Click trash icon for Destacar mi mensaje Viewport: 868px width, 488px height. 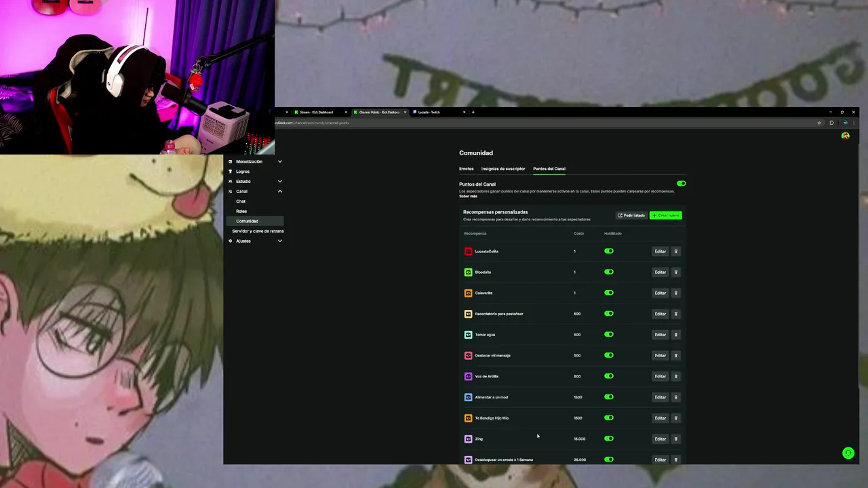tap(675, 356)
